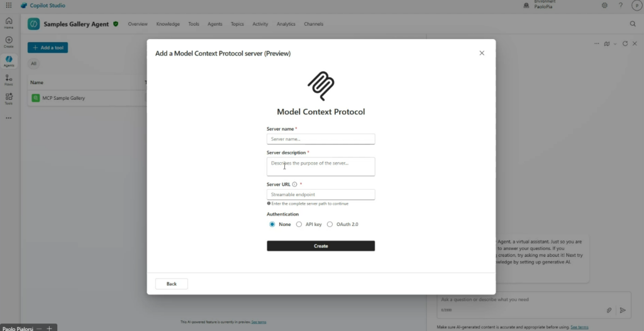The width and height of the screenshot is (644, 331).
Task: Click the Create plus icon in sidebar
Action: 9,42
